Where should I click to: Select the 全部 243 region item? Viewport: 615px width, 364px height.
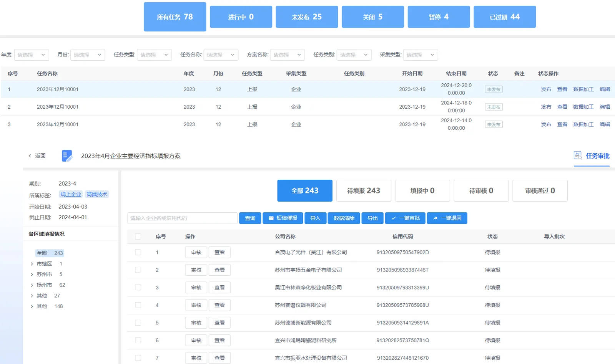click(50, 253)
